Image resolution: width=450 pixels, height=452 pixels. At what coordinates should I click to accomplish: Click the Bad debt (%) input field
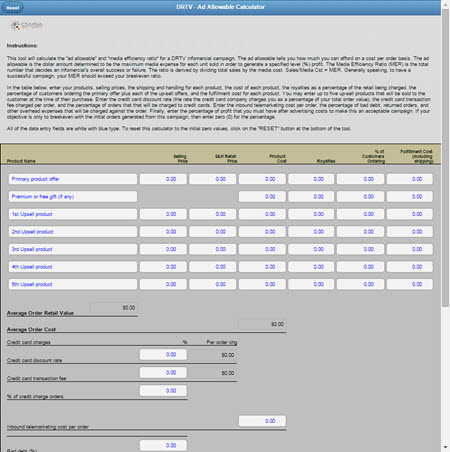click(x=163, y=445)
